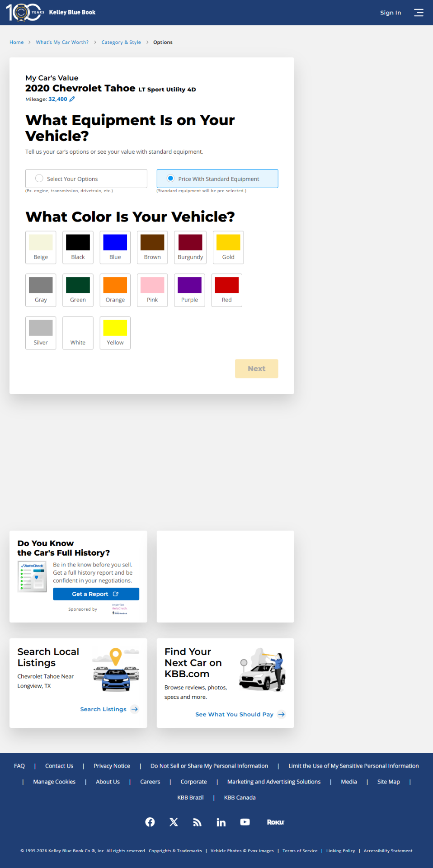This screenshot has width=433, height=868.
Task: Open Privacy Notice footer link
Action: tap(112, 766)
